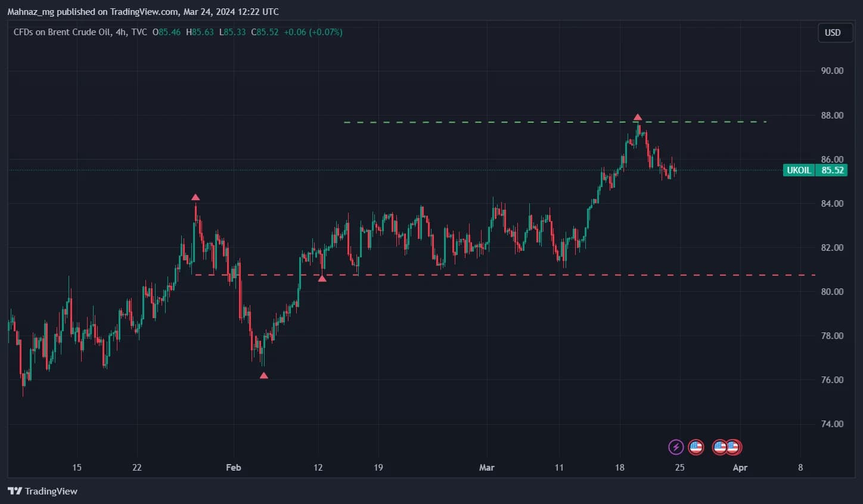Click the '11' date axis label
The width and height of the screenshot is (863, 504).
point(559,468)
